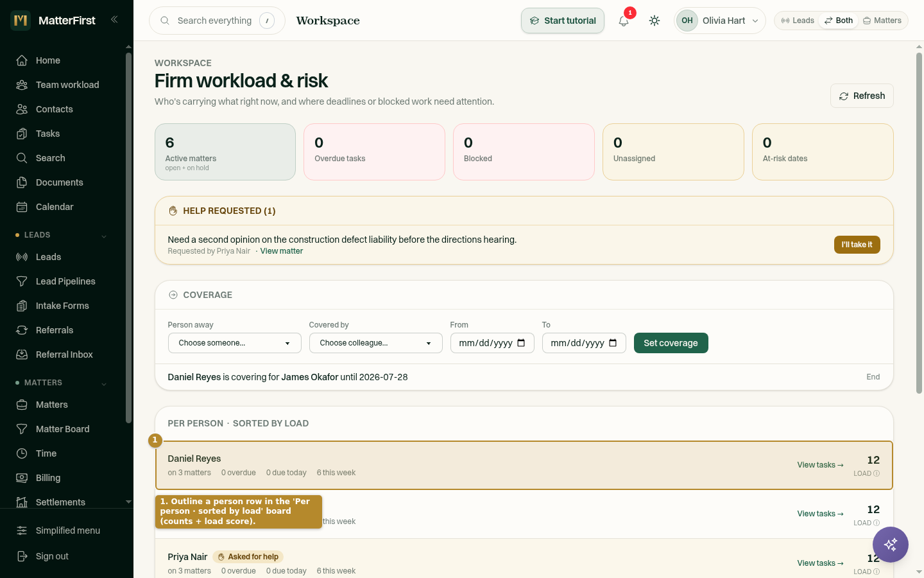Open date picker in From field
The image size is (924, 578).
pos(521,343)
